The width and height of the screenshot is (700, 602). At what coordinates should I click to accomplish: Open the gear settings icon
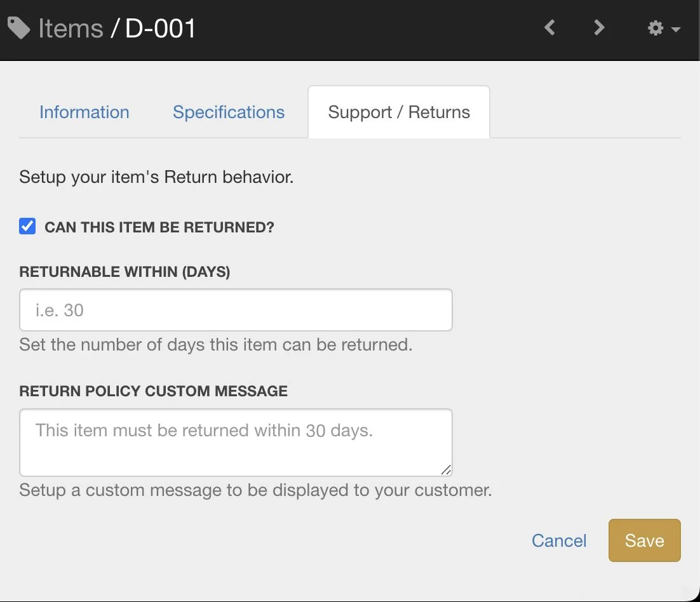[x=656, y=29]
